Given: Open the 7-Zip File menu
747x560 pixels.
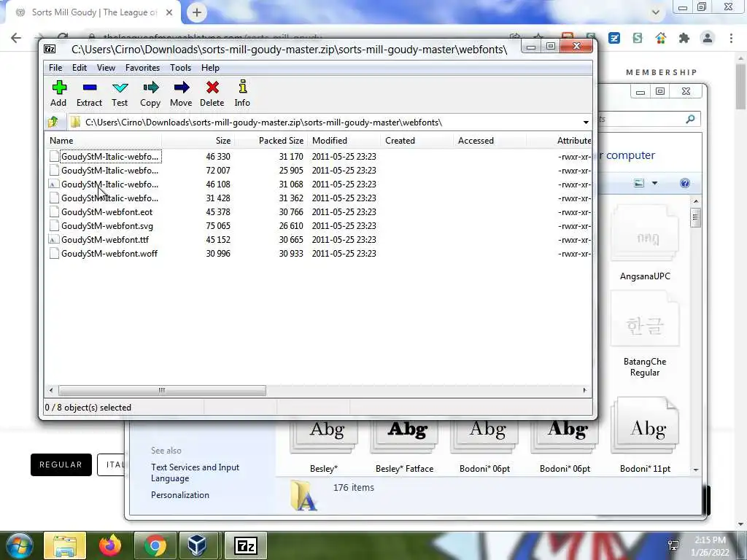Looking at the screenshot, I should click(x=55, y=68).
